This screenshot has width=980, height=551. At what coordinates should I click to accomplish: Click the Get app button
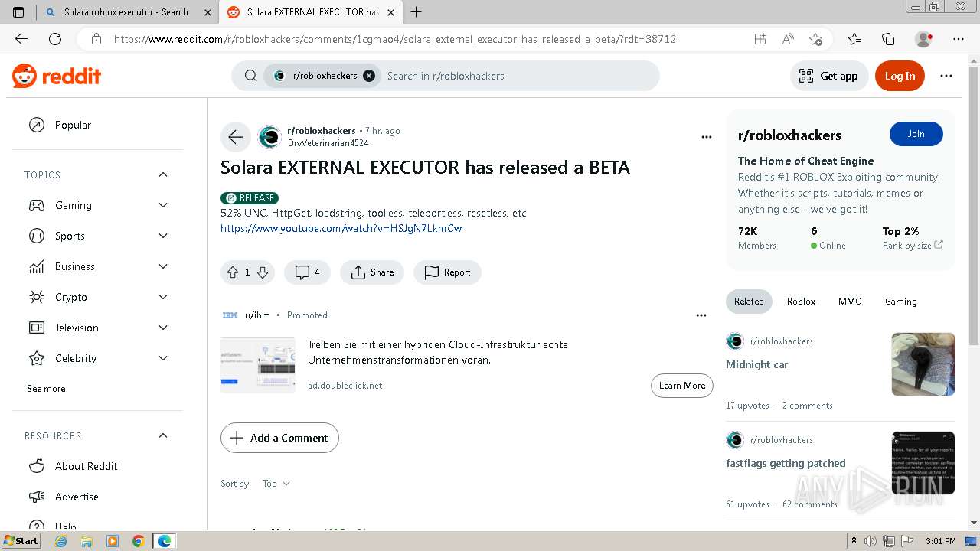pyautogui.click(x=829, y=76)
